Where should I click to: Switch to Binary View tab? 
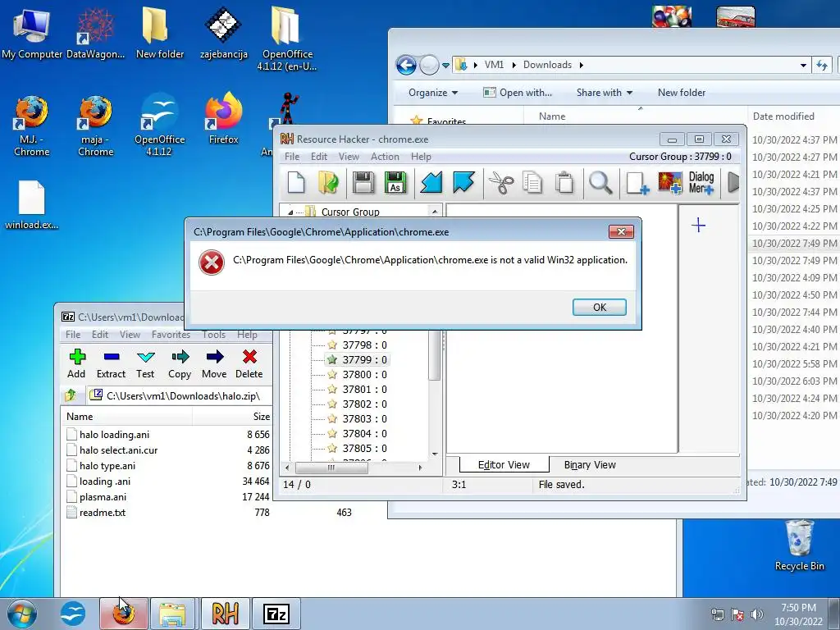(590, 465)
